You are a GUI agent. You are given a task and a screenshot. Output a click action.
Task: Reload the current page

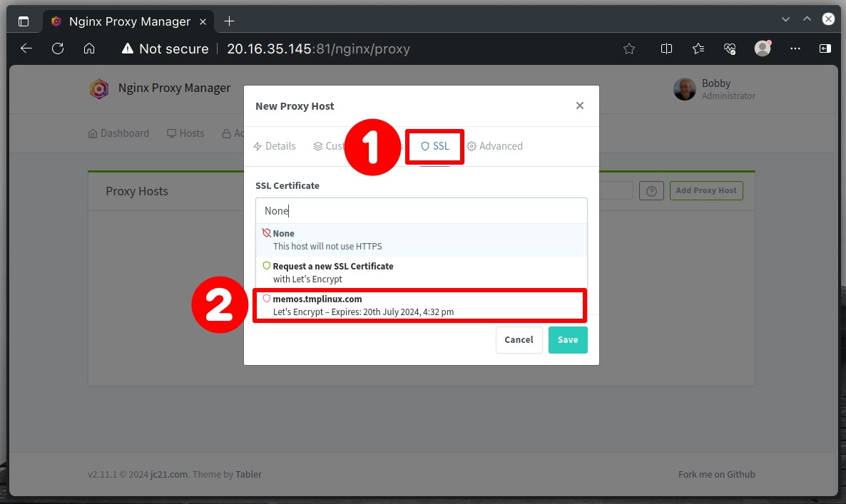[58, 48]
